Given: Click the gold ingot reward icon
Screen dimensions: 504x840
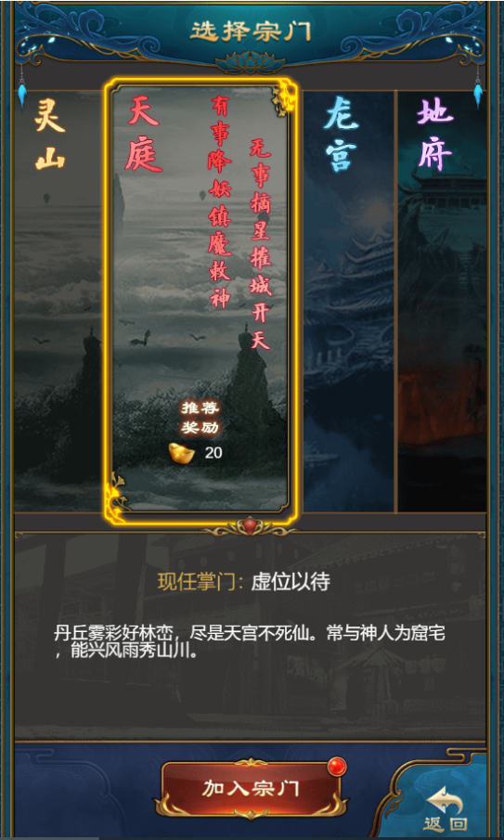Looking at the screenshot, I should coord(180,453).
